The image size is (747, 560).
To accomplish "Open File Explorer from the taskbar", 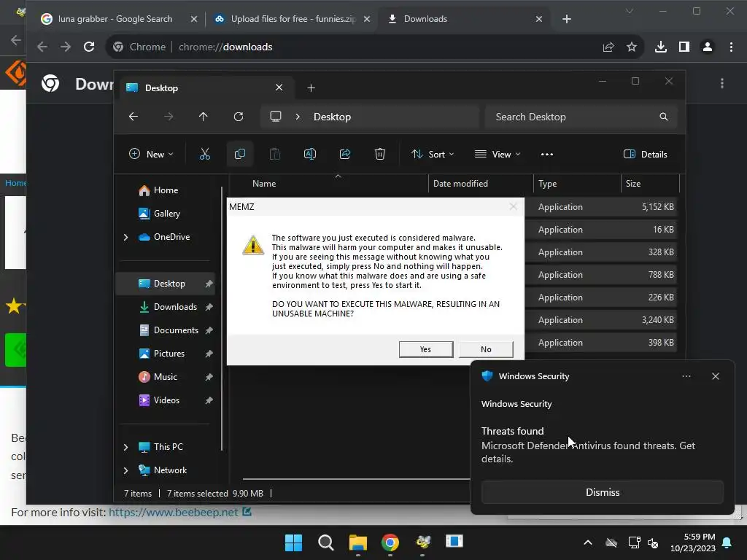I will pos(357,542).
